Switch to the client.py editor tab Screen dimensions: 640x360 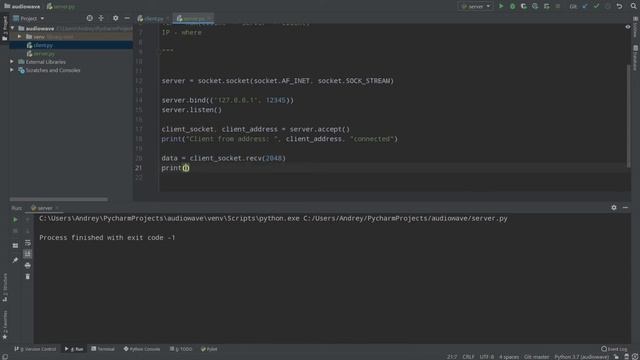pos(153,18)
